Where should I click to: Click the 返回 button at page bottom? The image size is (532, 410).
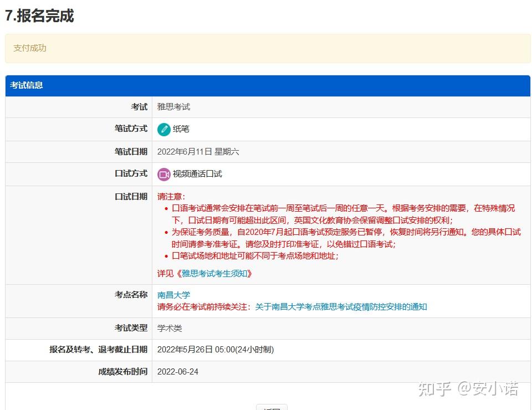[x=271, y=408]
